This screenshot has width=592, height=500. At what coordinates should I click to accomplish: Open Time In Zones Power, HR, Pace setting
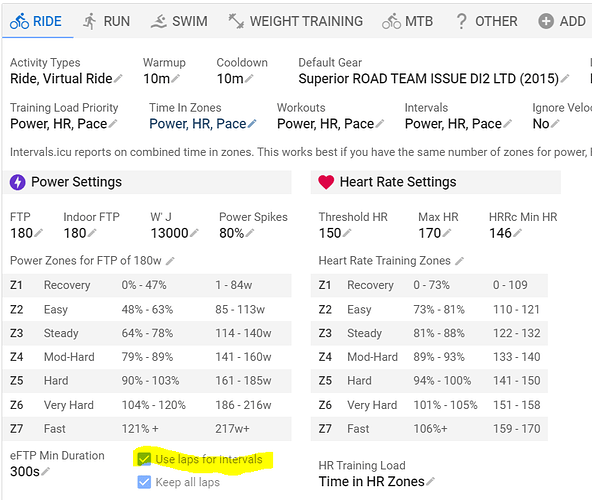click(202, 124)
